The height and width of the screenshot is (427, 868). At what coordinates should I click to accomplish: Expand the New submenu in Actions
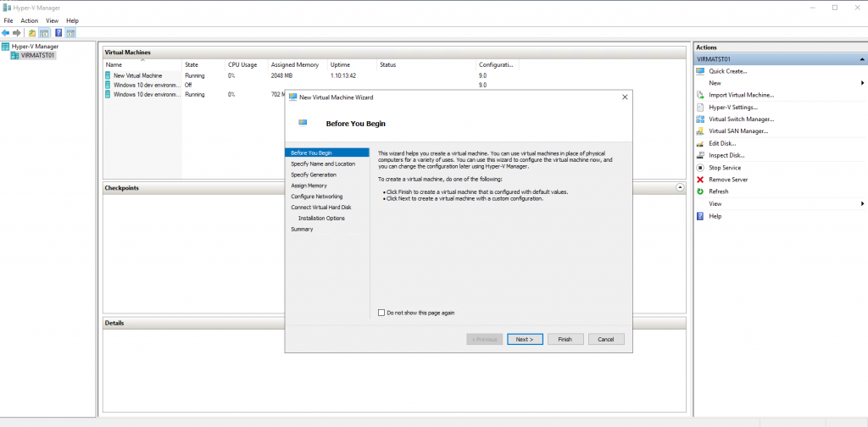pyautogui.click(x=862, y=83)
